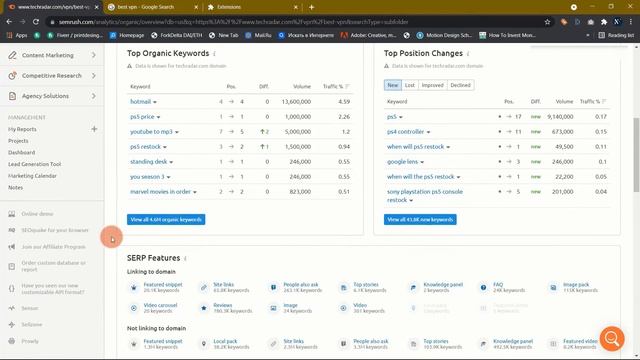Click the Sensor sidebar icon
This screenshot has width=640, height=360.
coord(12,308)
